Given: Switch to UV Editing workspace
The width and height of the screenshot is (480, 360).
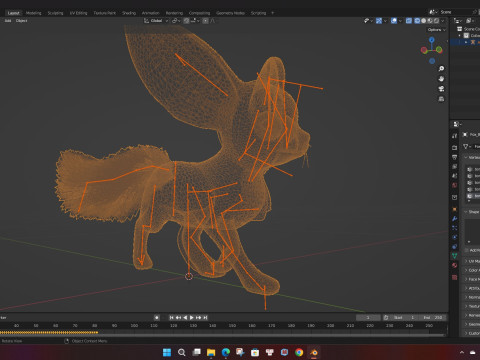Looking at the screenshot, I should coord(78,13).
